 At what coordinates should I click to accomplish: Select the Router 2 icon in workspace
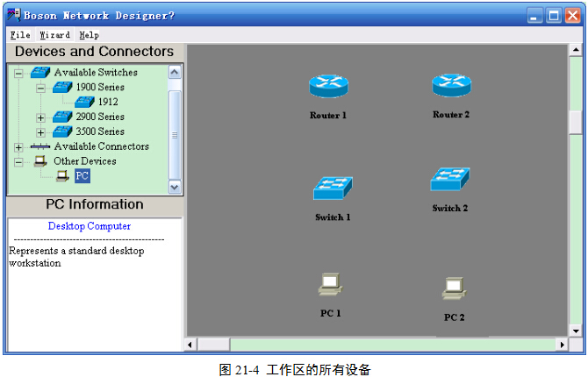(x=451, y=85)
